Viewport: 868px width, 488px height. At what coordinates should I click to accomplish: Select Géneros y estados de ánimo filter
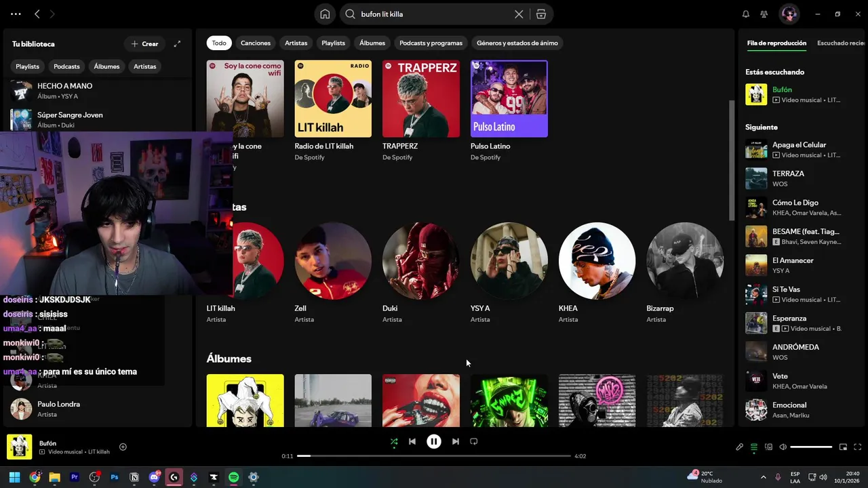pos(517,43)
